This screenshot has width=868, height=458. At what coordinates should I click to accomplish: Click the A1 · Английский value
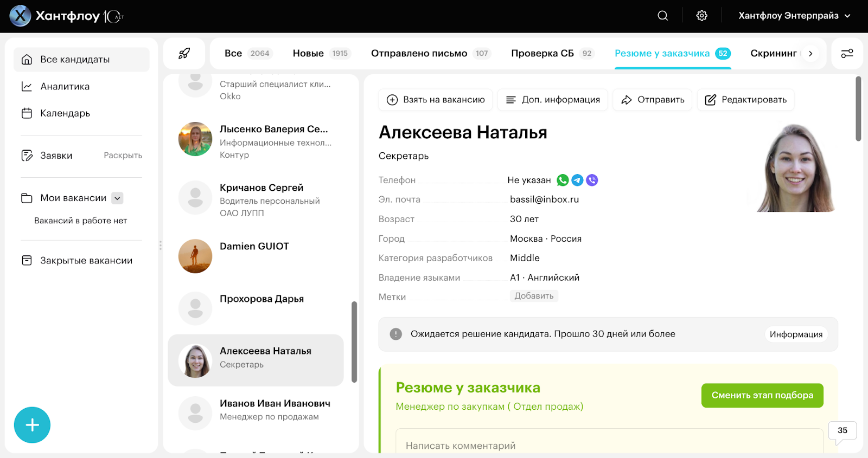(545, 278)
